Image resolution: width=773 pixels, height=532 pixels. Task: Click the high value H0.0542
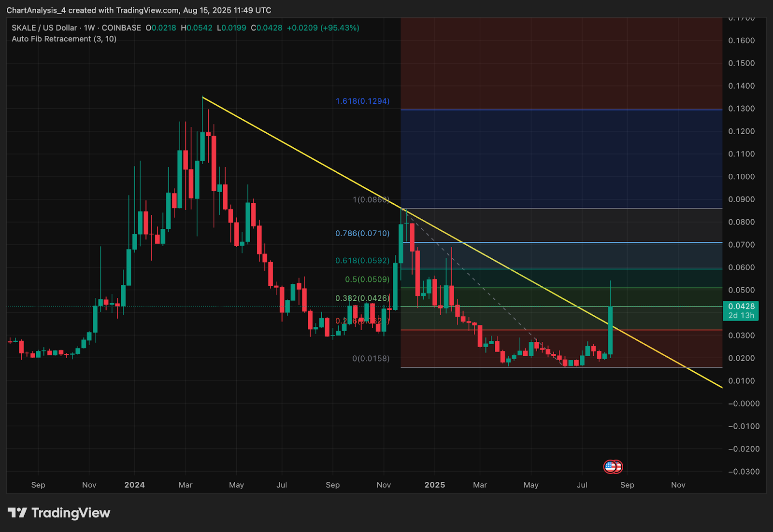coord(197,28)
